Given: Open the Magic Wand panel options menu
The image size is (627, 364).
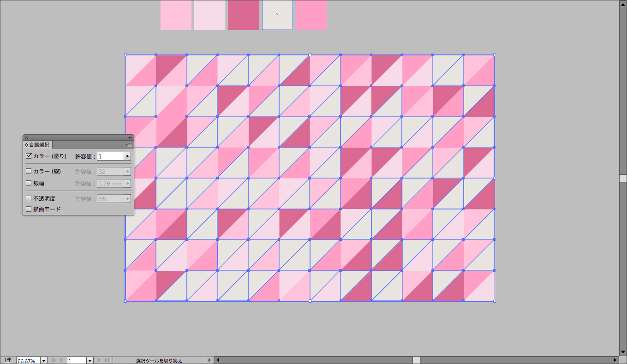Looking at the screenshot, I should (x=130, y=145).
